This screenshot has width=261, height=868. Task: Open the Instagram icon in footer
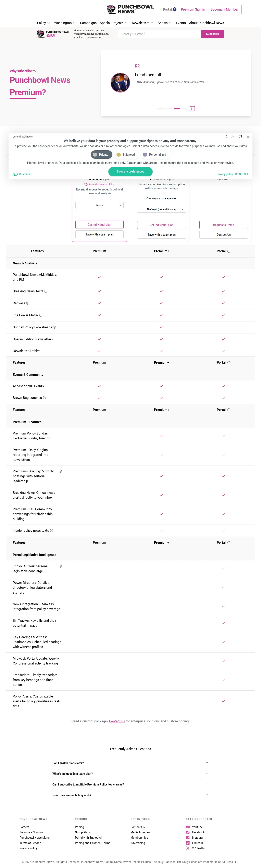coord(188,838)
